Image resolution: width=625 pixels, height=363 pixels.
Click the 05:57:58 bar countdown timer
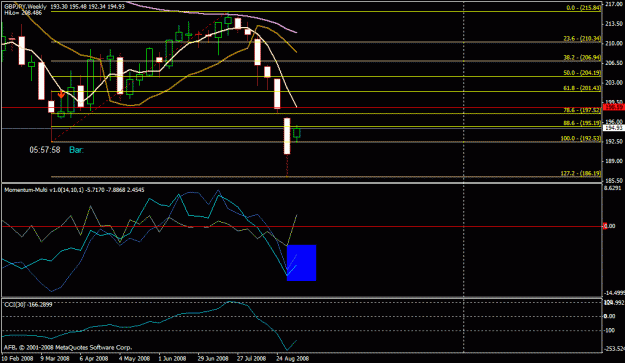coord(45,150)
